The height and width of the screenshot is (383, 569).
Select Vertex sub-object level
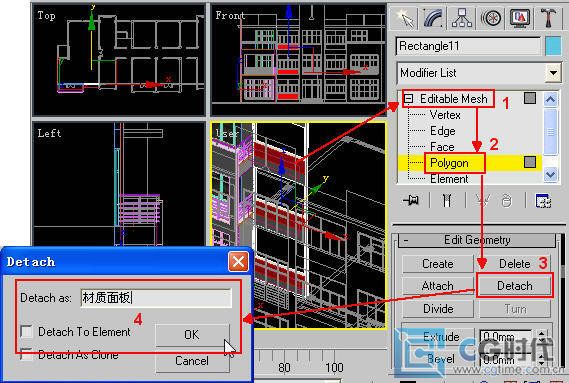(x=445, y=115)
